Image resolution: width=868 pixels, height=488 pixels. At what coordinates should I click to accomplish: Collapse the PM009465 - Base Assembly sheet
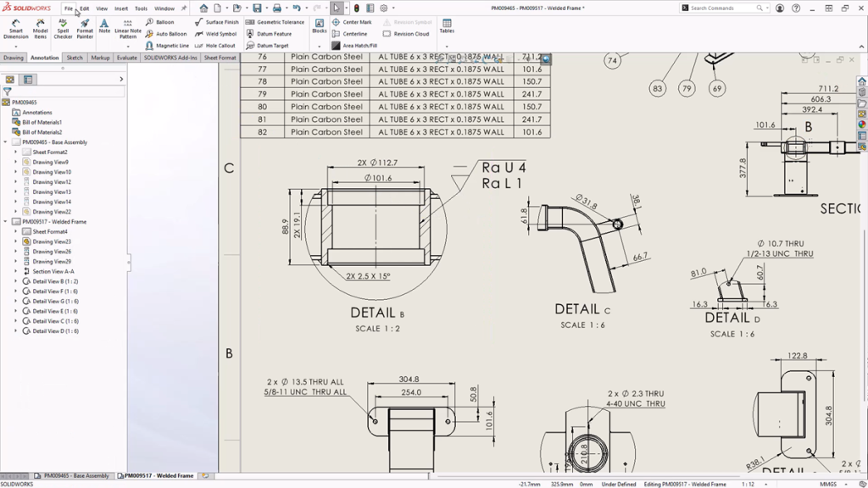pyautogui.click(x=6, y=142)
